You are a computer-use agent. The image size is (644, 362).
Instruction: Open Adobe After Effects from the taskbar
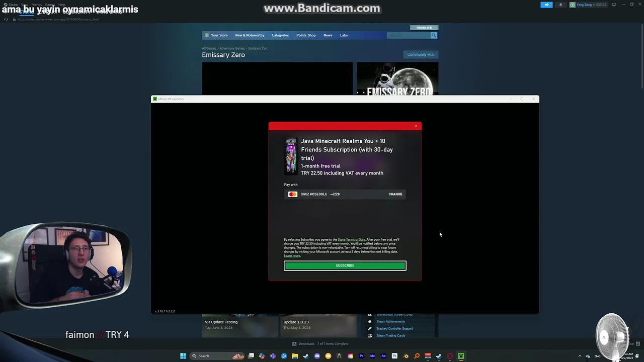[383, 356]
